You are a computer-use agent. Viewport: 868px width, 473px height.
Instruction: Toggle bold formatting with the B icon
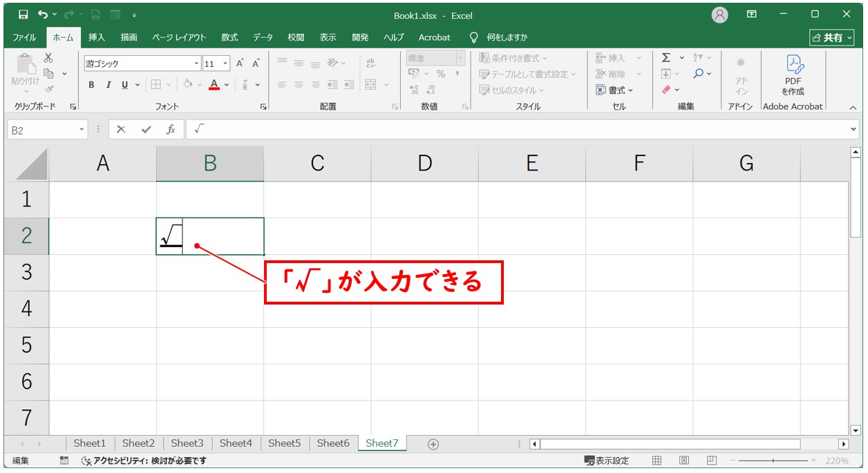pyautogui.click(x=91, y=85)
